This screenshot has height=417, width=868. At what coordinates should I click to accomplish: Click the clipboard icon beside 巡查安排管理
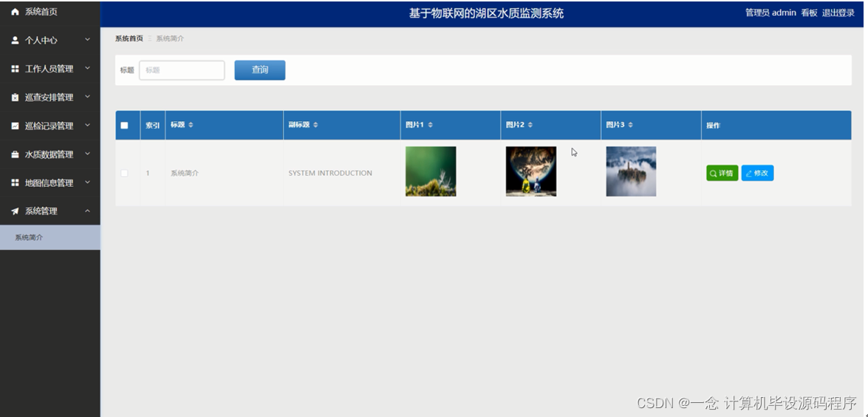[x=15, y=98]
